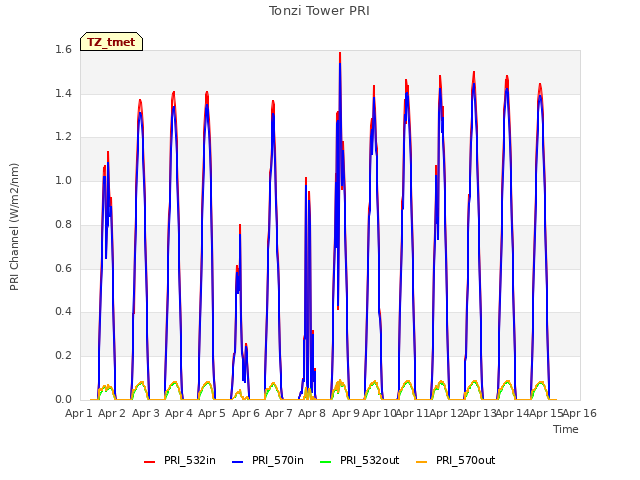640x480 pixels.
Task: Select the orange PRI_570out legend swatch
Action: pyautogui.click(x=421, y=461)
